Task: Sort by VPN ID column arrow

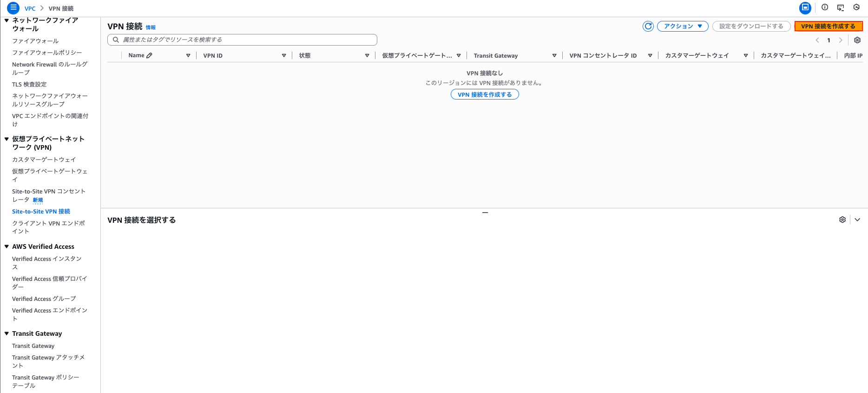Action: (x=284, y=55)
